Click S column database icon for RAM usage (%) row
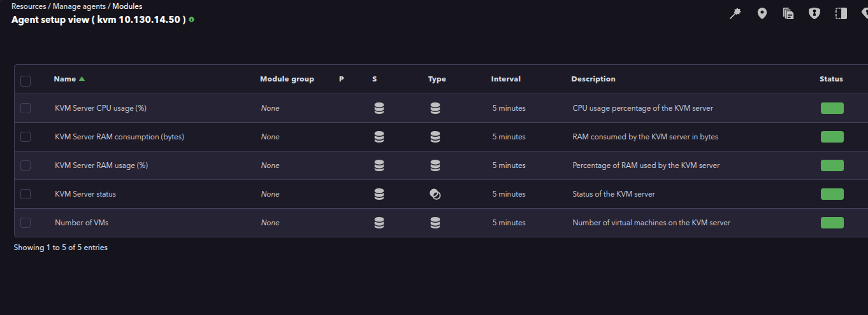This screenshot has width=868, height=315. [x=379, y=165]
